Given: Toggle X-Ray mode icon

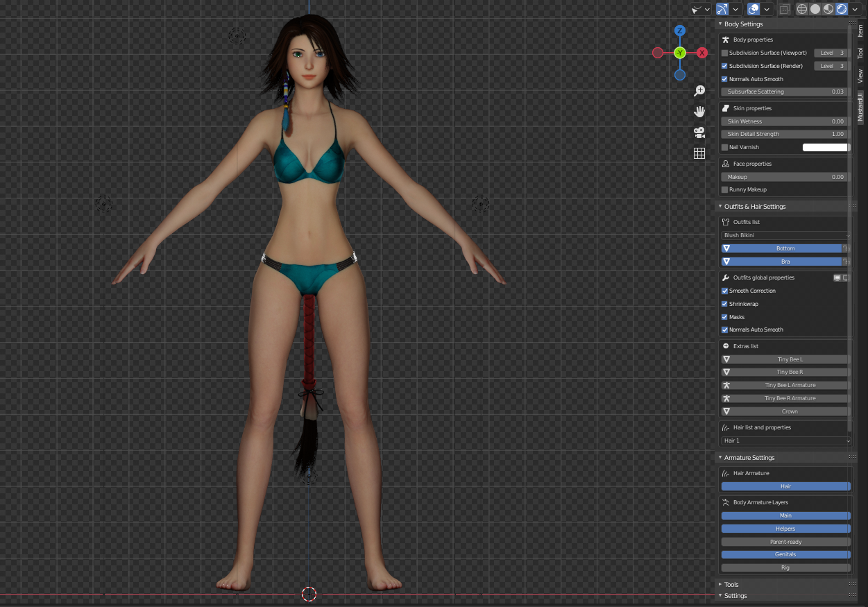Looking at the screenshot, I should click(x=784, y=9).
